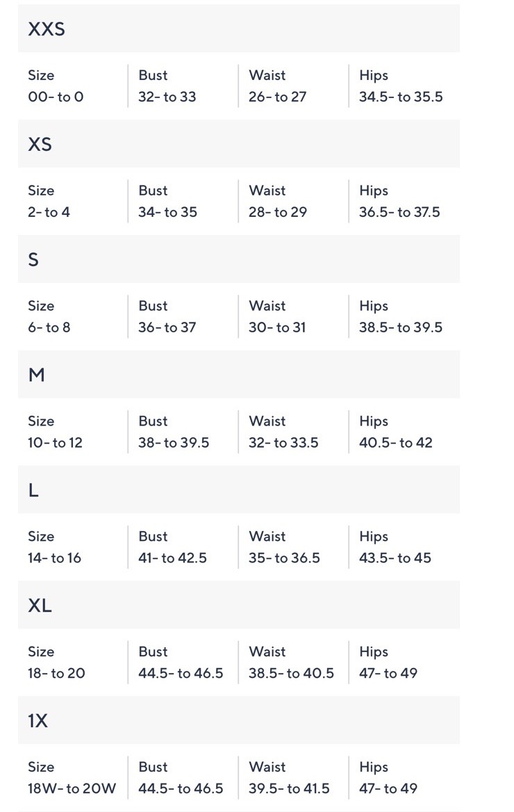The width and height of the screenshot is (514, 812).
Task: Select the XS size header row
Action: click(239, 143)
